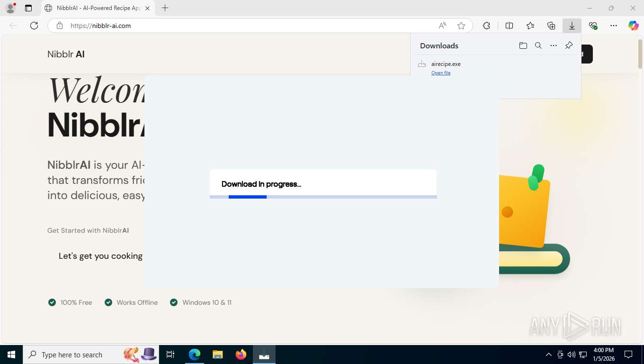The height and width of the screenshot is (364, 644).
Task: Click Get Started with NibblrAI text
Action: tap(88, 230)
